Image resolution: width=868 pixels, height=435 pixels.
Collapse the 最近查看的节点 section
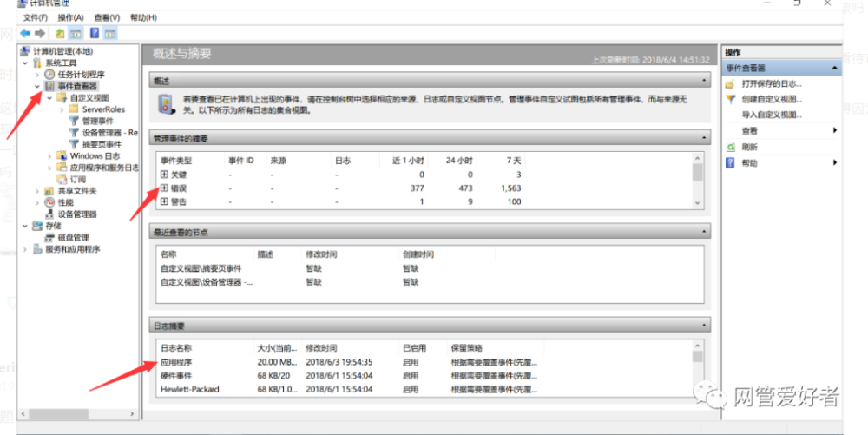click(704, 232)
